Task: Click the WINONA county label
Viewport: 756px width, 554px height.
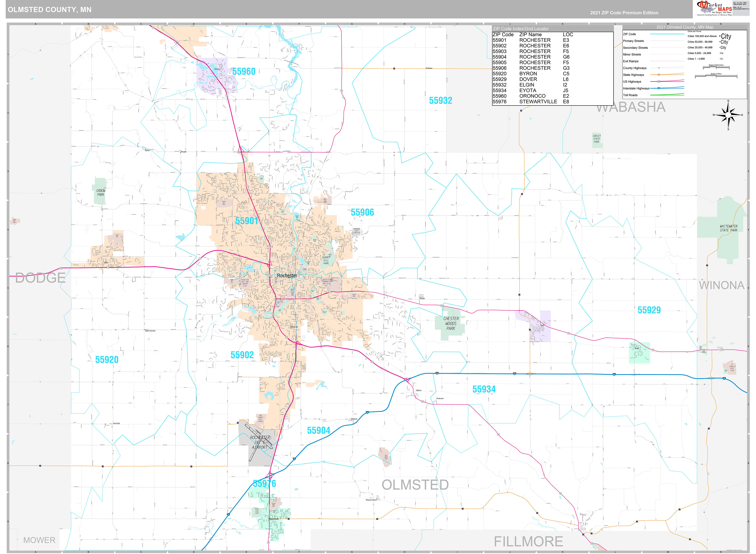Action: click(721, 285)
